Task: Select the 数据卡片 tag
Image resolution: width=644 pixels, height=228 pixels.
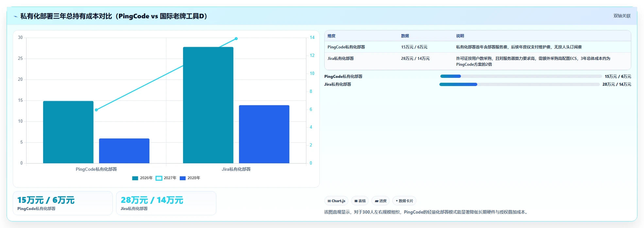Action: coord(404,201)
